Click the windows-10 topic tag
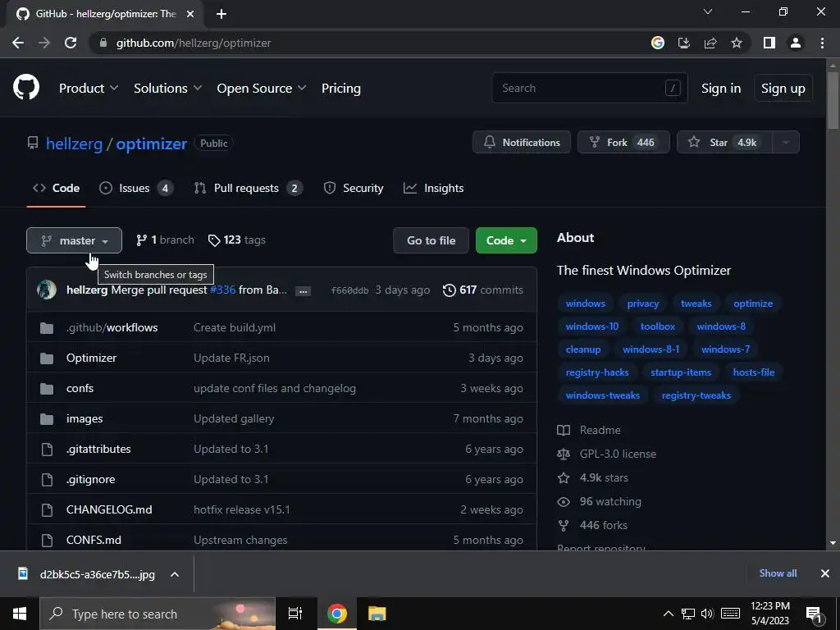This screenshot has height=630, width=840. click(x=592, y=326)
